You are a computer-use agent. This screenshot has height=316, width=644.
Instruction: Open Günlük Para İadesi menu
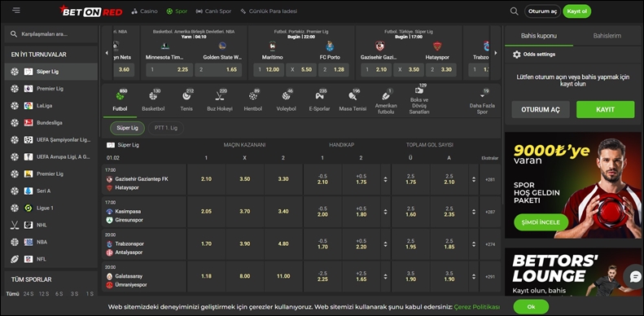(269, 11)
